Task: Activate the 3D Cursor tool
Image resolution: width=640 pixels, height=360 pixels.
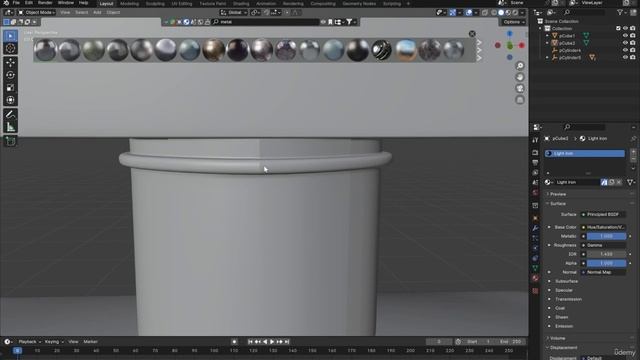Action: 10,48
